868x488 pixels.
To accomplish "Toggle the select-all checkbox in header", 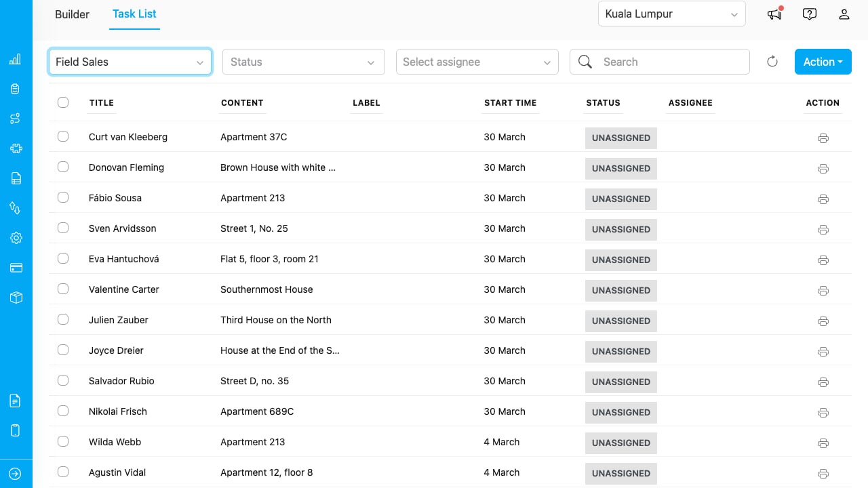I will (63, 102).
